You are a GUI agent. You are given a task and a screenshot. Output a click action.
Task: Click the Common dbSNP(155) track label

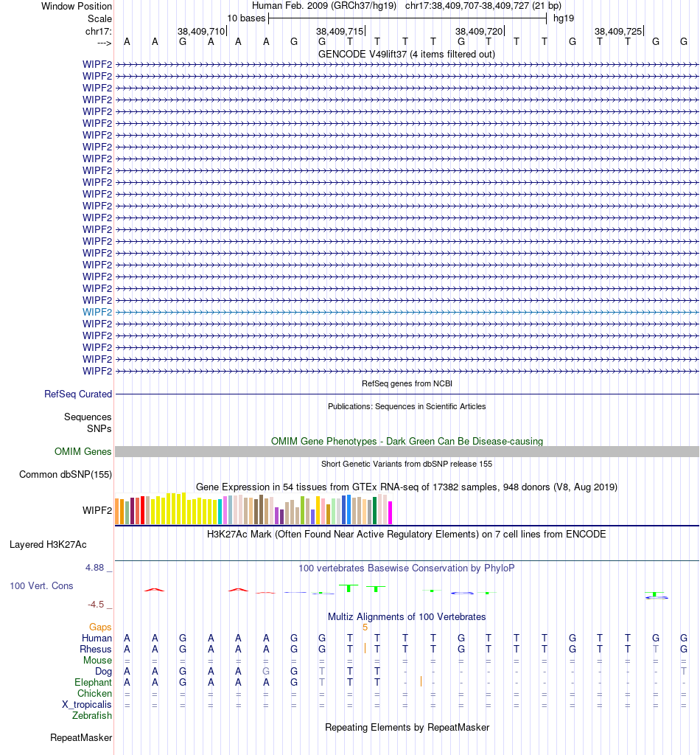click(x=66, y=474)
